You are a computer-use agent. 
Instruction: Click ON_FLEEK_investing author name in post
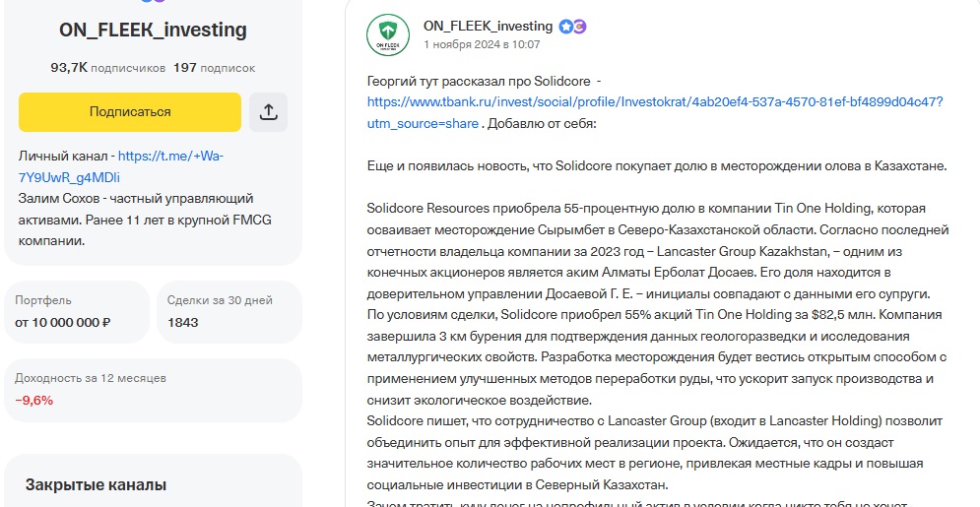point(488,27)
